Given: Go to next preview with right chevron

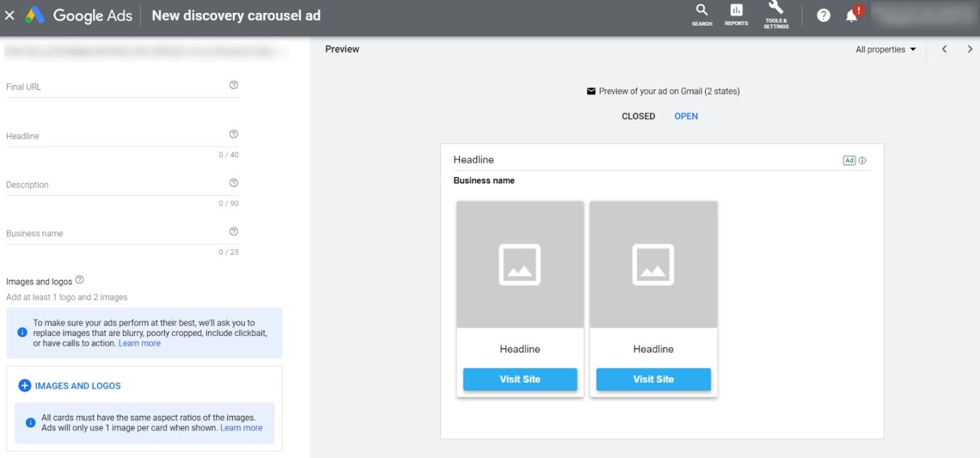Looking at the screenshot, I should point(970,49).
